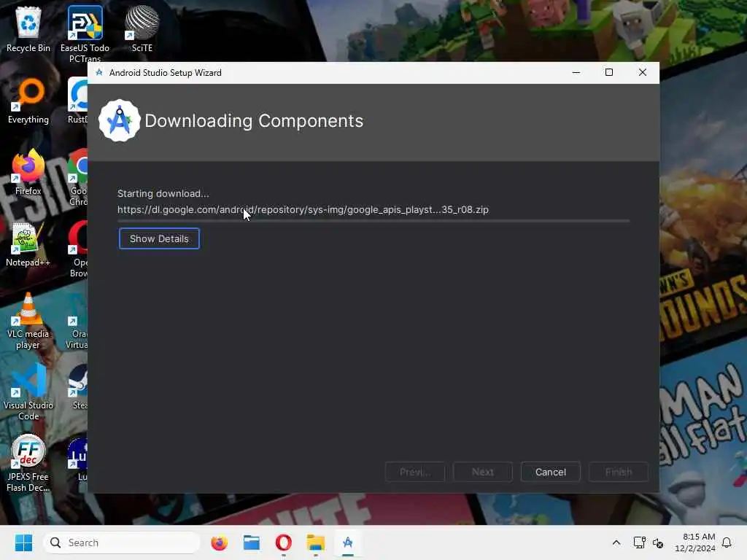Click the disabled Previous button
747x560 pixels.
tap(415, 472)
